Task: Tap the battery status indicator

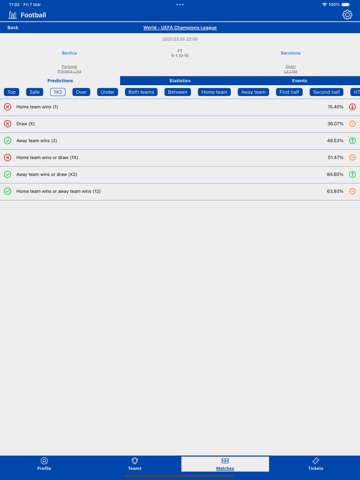Action: point(346,5)
